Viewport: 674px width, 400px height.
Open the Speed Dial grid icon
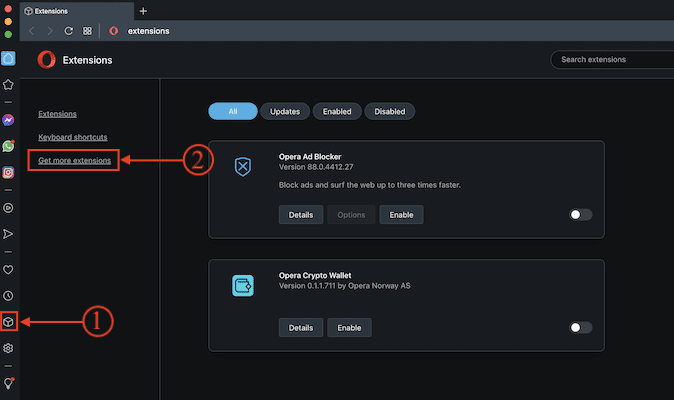pos(87,31)
